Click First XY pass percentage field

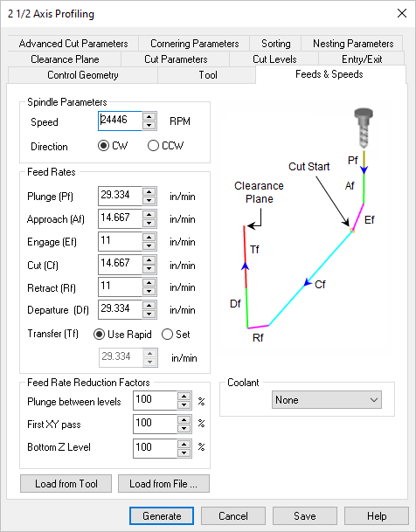(x=155, y=424)
